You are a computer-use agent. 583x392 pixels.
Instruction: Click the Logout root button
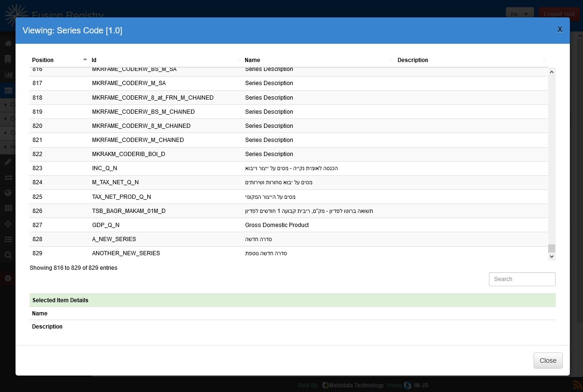[559, 14]
